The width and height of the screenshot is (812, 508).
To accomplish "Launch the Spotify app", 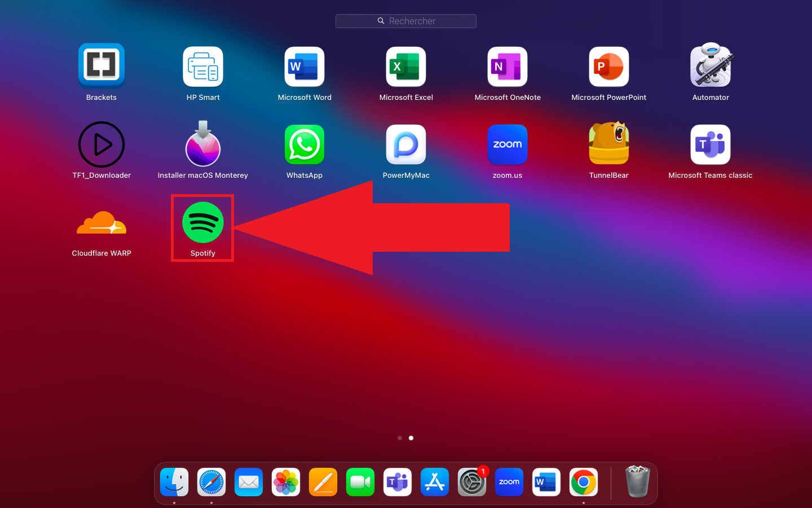I will click(x=203, y=222).
